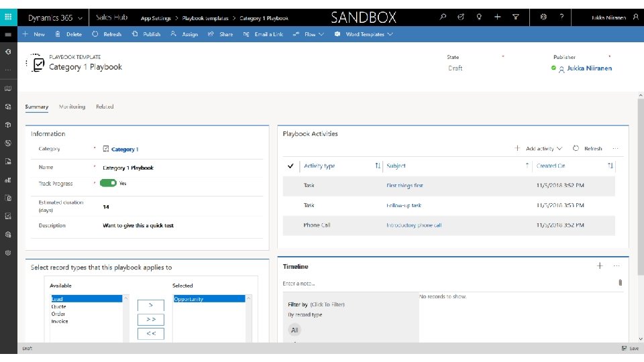Toggle Track Progress switch
644x362 pixels.
108,183
